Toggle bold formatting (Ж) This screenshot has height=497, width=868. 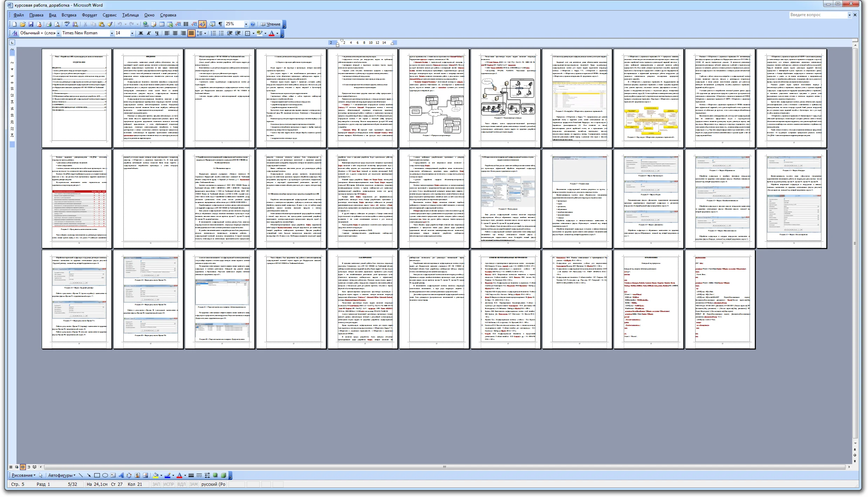tap(141, 33)
